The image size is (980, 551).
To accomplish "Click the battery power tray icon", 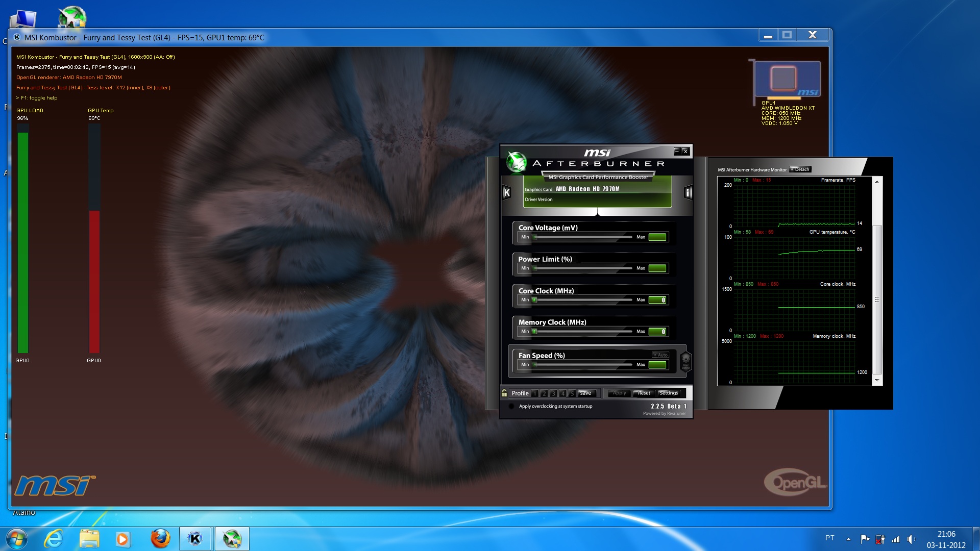I will [880, 539].
